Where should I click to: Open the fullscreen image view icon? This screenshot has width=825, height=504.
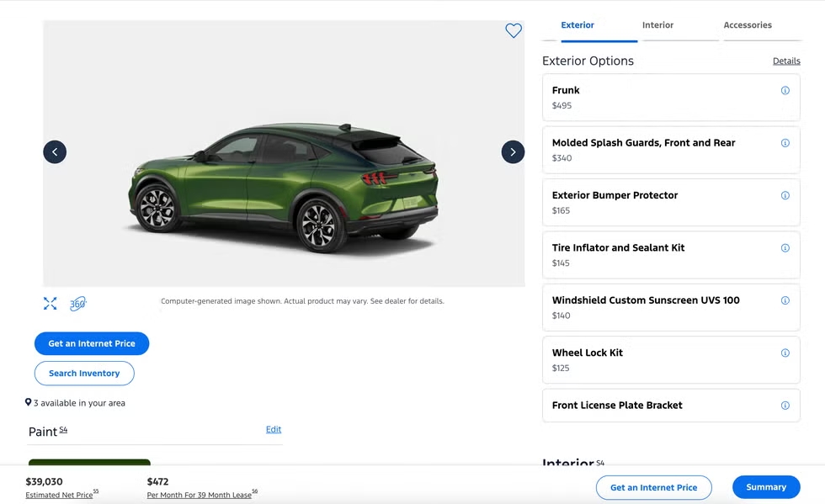pos(50,303)
